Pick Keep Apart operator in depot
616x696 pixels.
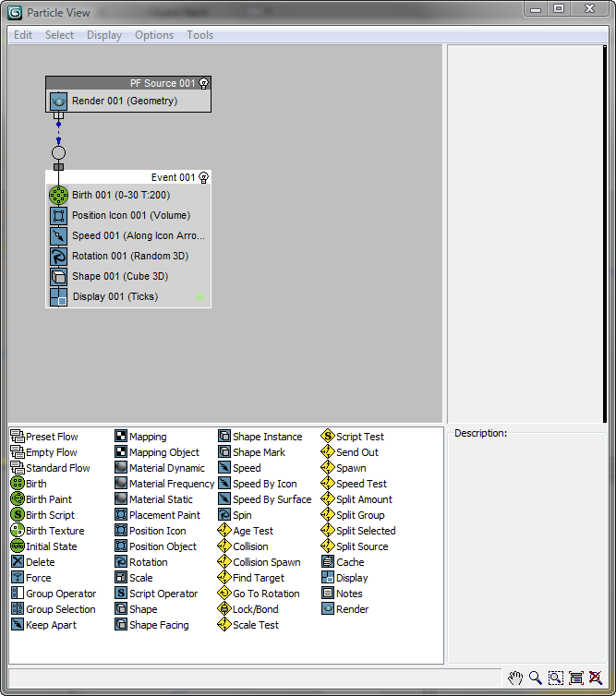click(43, 625)
